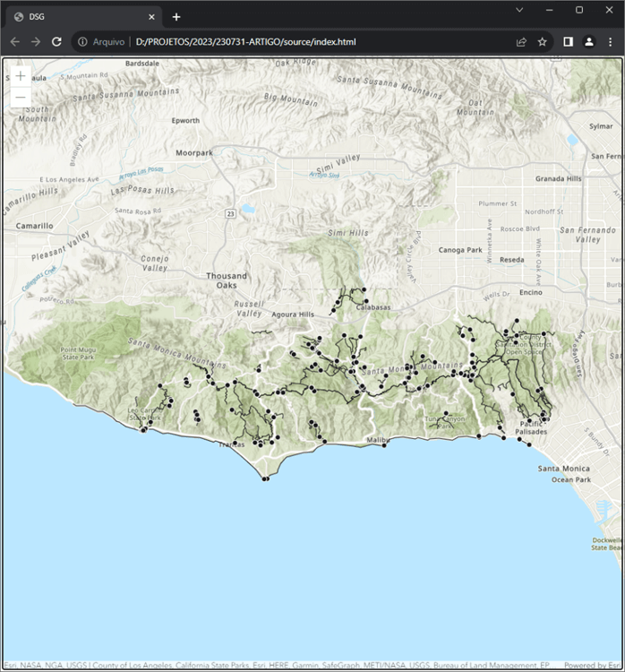Viewport: 625px width, 672px height.
Task: Select the black point near Malibu label
Action: pyautogui.click(x=384, y=445)
